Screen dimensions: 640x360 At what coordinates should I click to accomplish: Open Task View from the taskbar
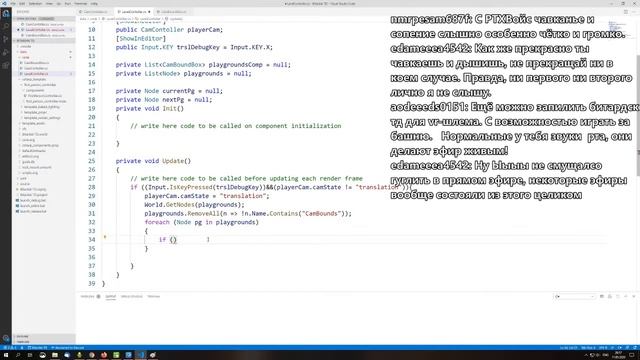(x=30, y=355)
